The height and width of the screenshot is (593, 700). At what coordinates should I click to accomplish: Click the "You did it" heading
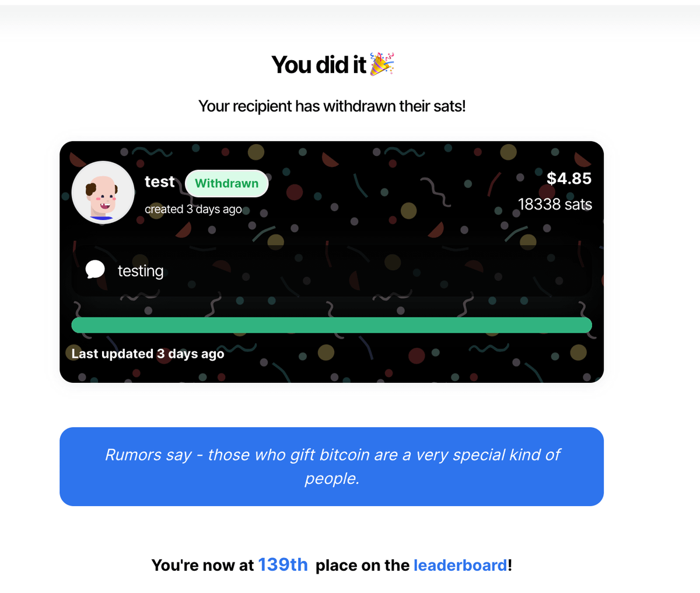click(x=318, y=65)
